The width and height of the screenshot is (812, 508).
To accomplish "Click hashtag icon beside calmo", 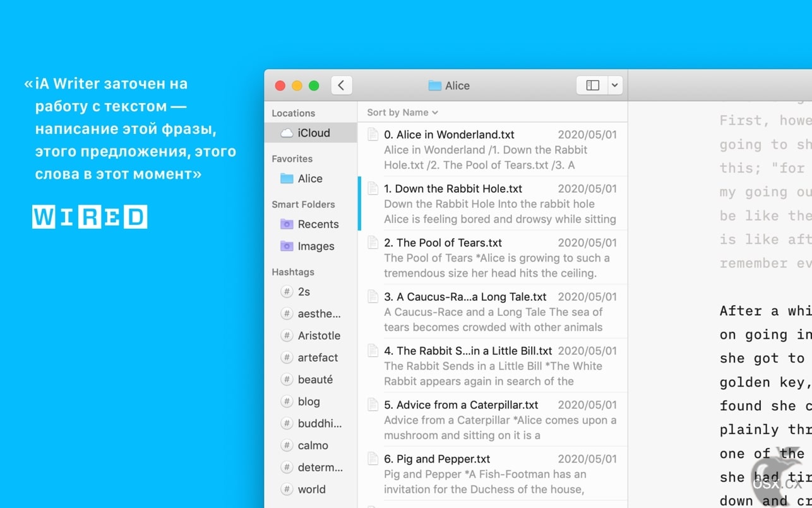I will click(x=287, y=445).
